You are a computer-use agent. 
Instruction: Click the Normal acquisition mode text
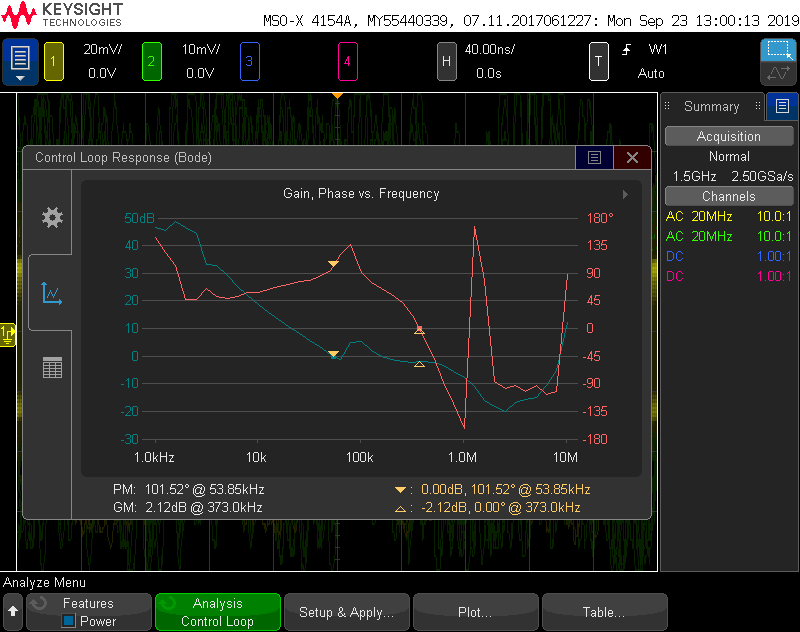[729, 157]
